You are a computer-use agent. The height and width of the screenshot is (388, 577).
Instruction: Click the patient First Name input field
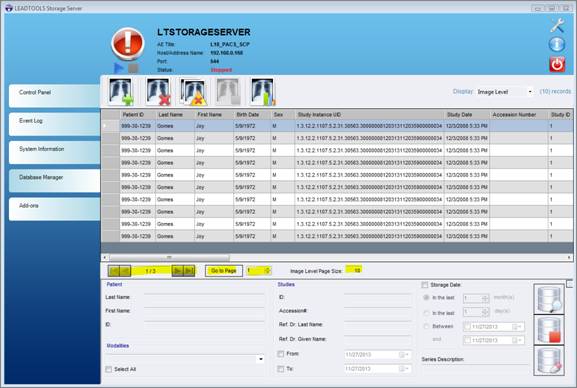point(204,310)
